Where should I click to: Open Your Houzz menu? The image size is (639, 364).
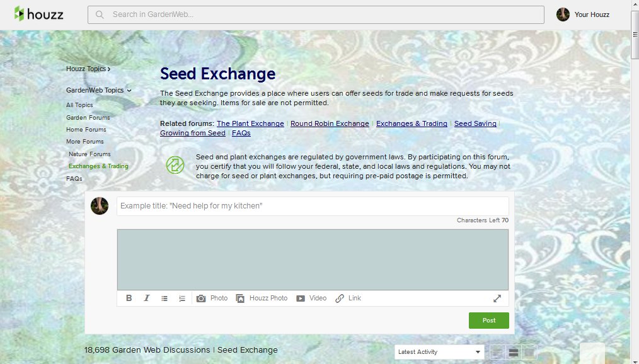(592, 14)
